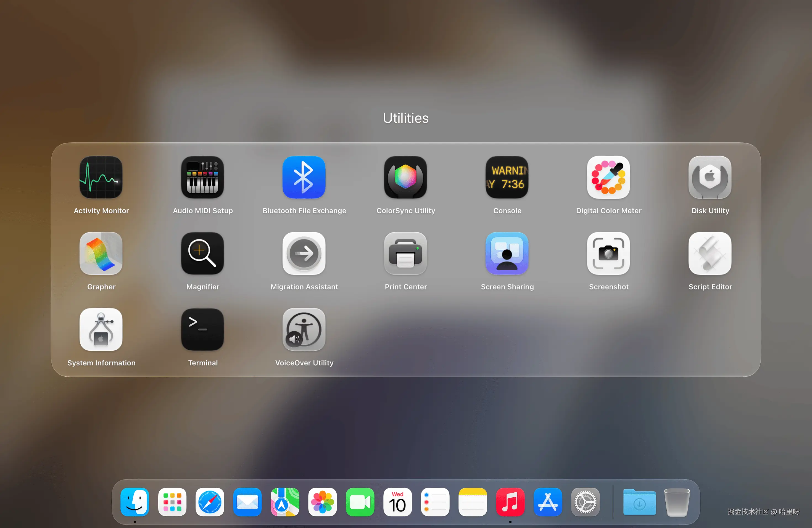Click the Script Editor label
The image size is (812, 528).
(710, 287)
